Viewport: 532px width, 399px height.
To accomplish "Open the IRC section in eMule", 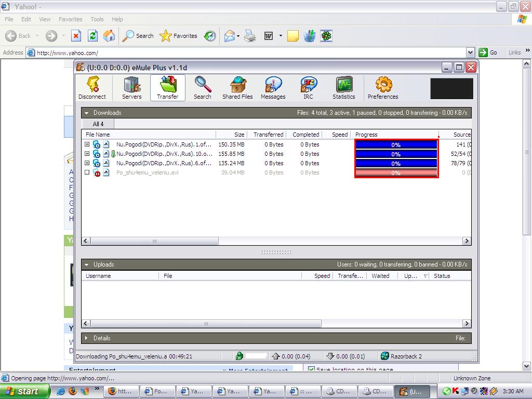I will 308,88.
